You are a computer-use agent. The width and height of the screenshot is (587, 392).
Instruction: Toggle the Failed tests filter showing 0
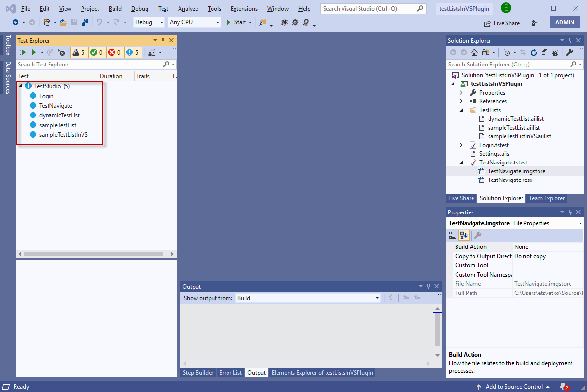pyautogui.click(x=115, y=52)
